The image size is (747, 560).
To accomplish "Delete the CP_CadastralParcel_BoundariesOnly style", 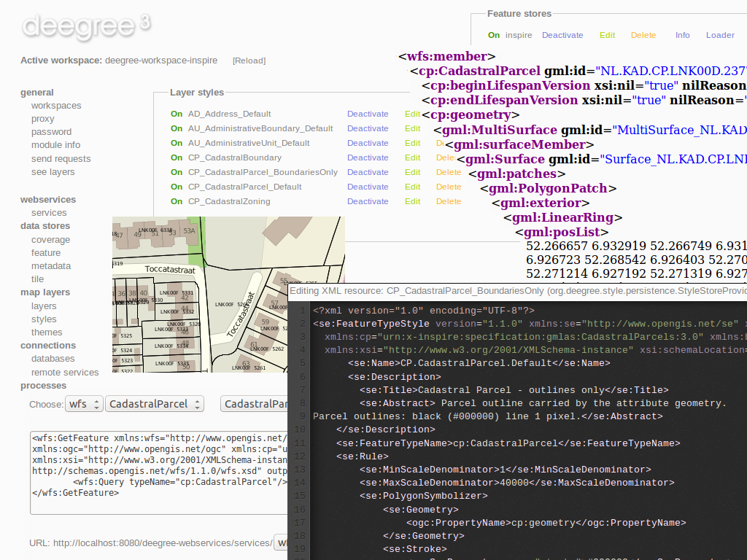I will coord(449,172).
